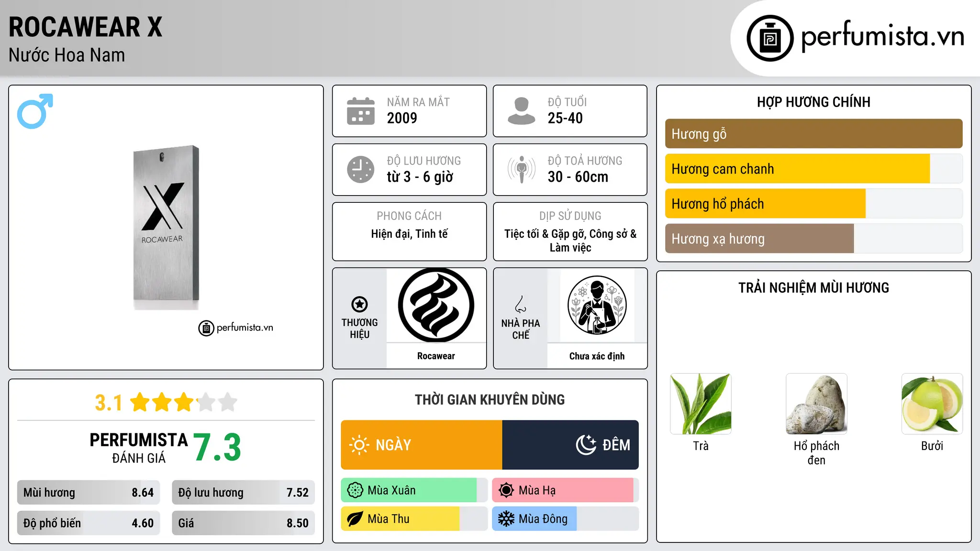Click the HỢP HƯƠNG CHÍNH heading
Screen dimensions: 980x551
point(813,102)
